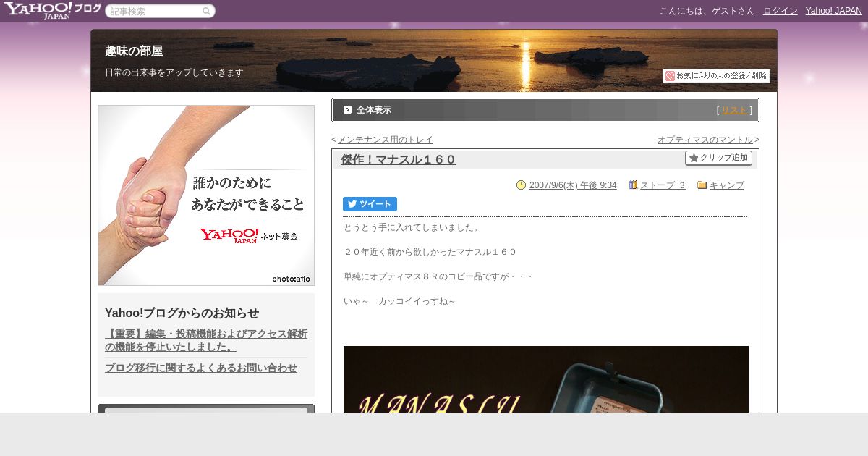868x456 pixels.
Task: Open the リスト link in header bar
Action: pyautogui.click(x=734, y=110)
